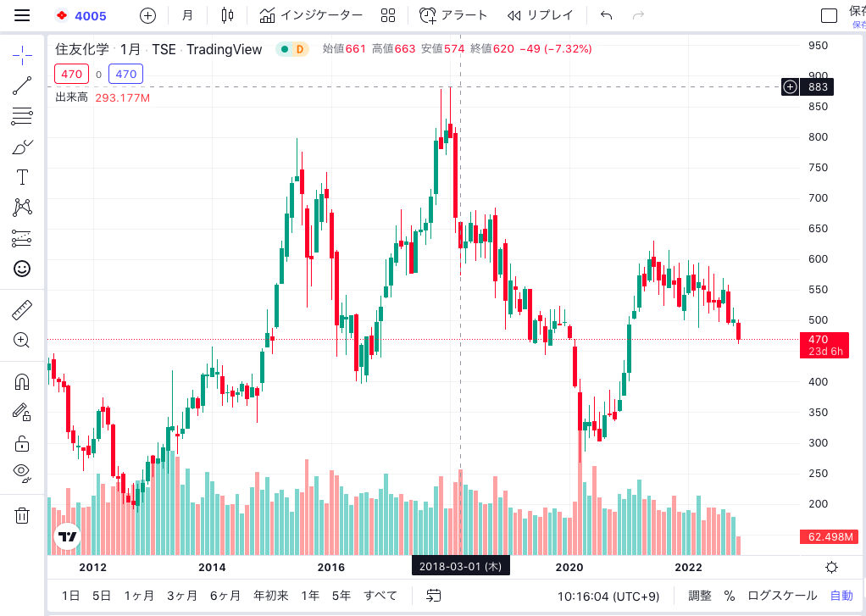Screen dimensions: 866x616
Task: Open the emoji icons tool
Action: 22,269
